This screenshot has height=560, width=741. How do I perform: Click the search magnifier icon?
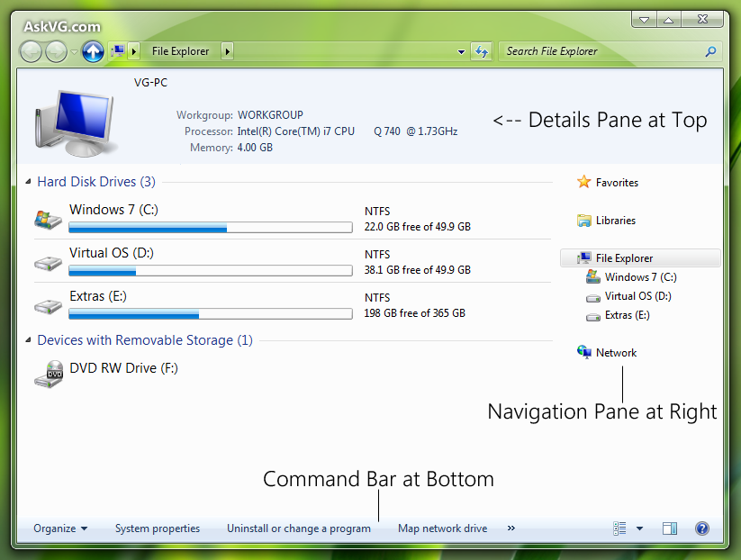(x=710, y=51)
